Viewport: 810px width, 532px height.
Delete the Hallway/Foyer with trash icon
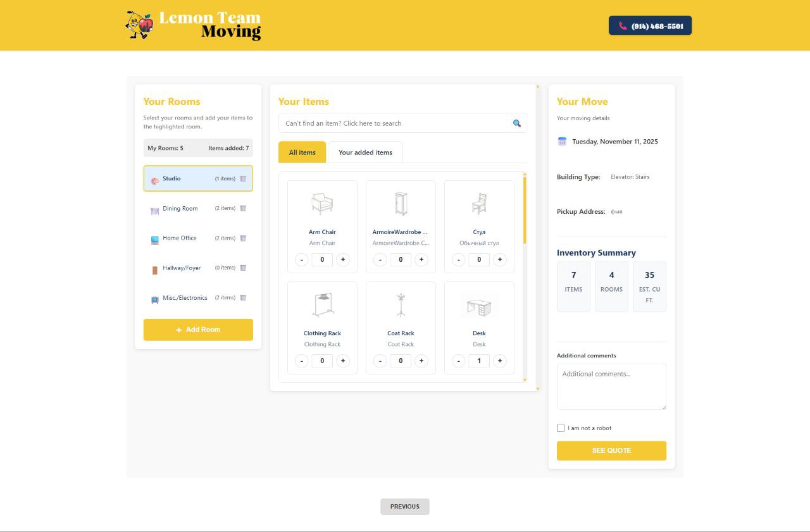(x=242, y=268)
